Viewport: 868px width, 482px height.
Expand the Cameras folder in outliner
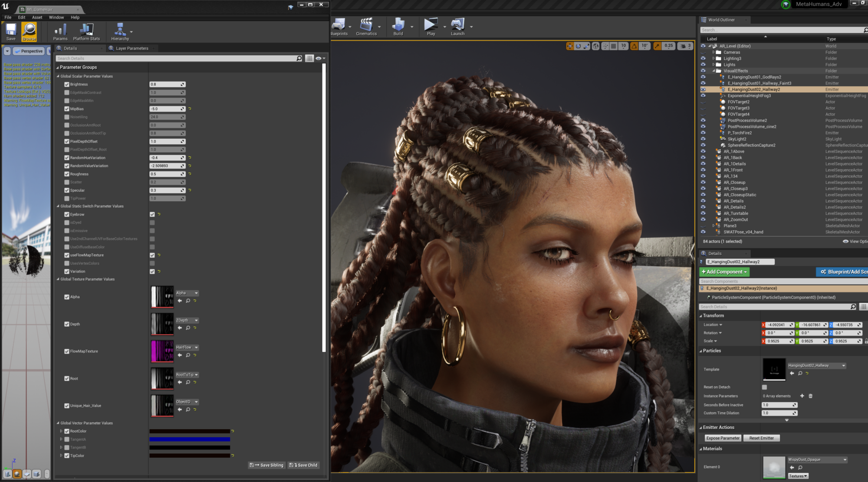[713, 52]
